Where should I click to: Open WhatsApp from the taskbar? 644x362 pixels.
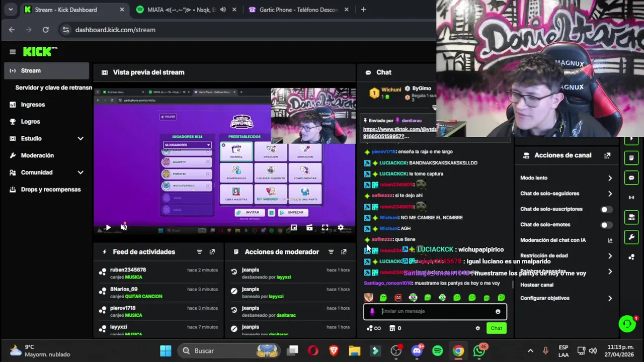(x=479, y=351)
